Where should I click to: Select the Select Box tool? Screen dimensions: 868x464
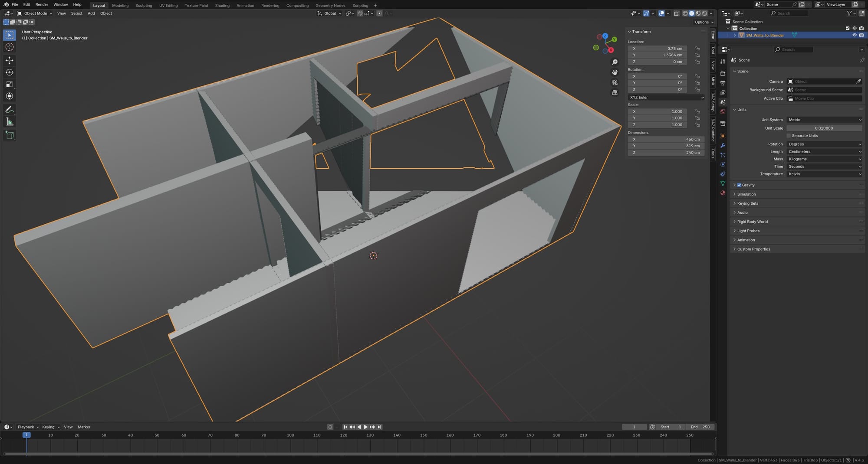10,35
